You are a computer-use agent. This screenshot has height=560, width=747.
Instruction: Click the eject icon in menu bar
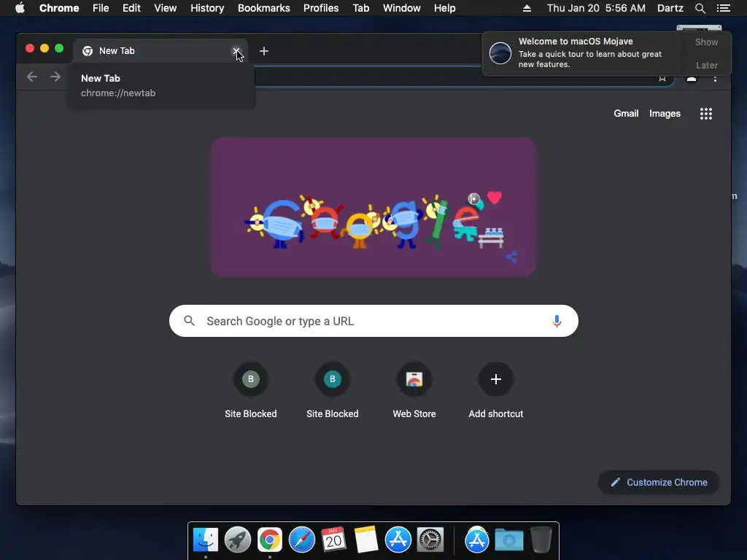(527, 8)
